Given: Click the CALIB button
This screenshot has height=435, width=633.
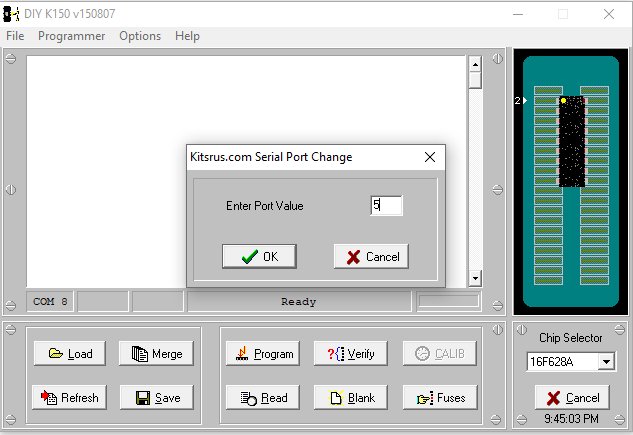Looking at the screenshot, I should (440, 353).
